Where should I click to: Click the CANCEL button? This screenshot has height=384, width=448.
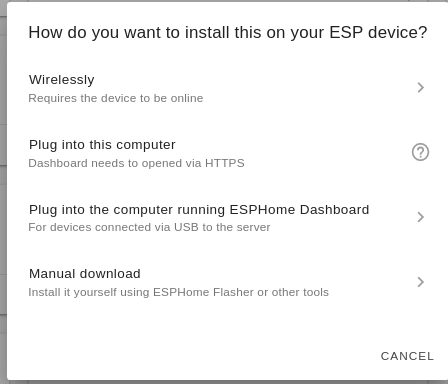tap(407, 356)
